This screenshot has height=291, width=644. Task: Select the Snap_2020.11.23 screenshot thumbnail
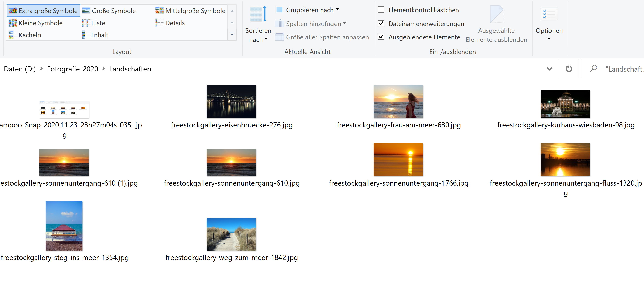[64, 109]
